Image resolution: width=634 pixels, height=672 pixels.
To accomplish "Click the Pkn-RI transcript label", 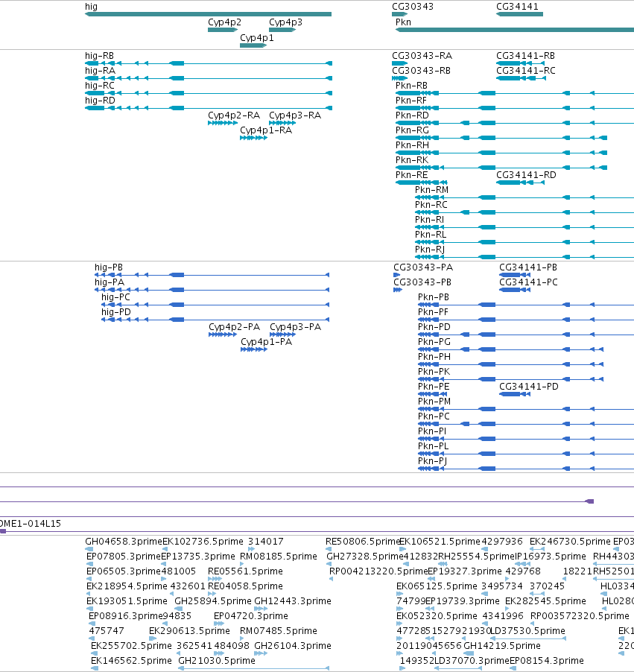I will 429,220.
